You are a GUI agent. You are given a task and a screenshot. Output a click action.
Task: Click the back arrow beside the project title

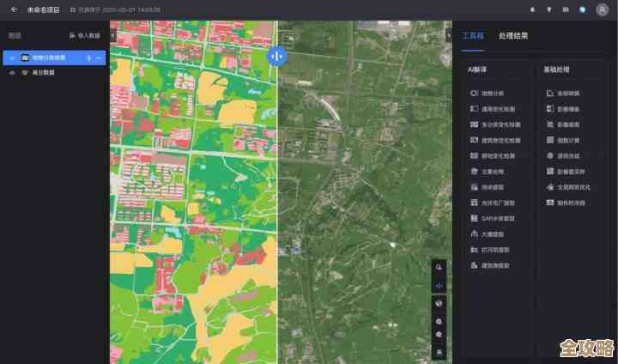[x=14, y=9]
